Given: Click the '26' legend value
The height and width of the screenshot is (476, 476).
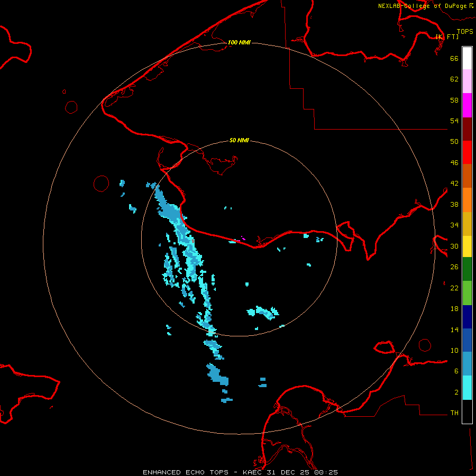Looking at the screenshot, I should coord(454,267).
